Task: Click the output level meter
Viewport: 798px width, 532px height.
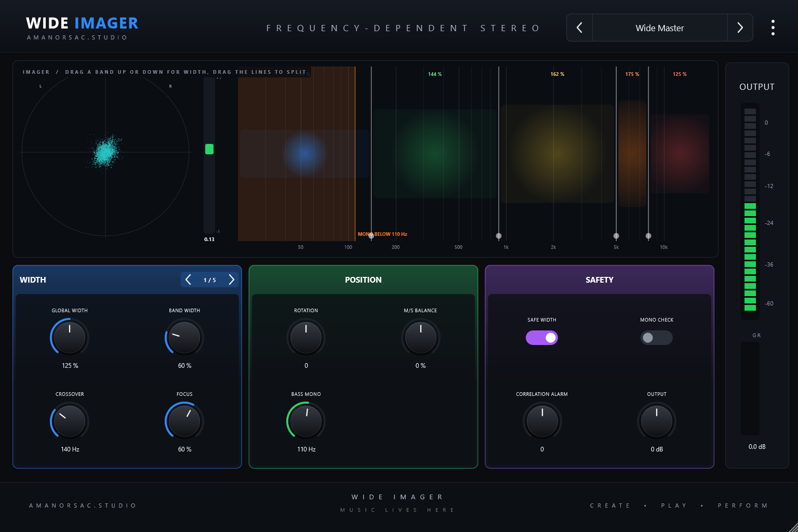Action: pyautogui.click(x=750, y=210)
